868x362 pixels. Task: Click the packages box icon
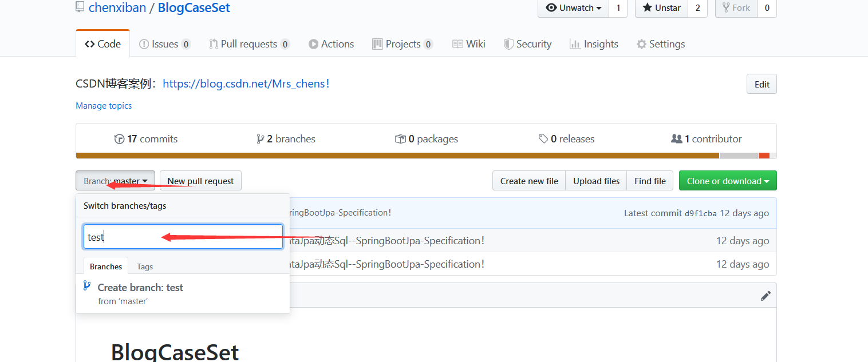tap(400, 139)
